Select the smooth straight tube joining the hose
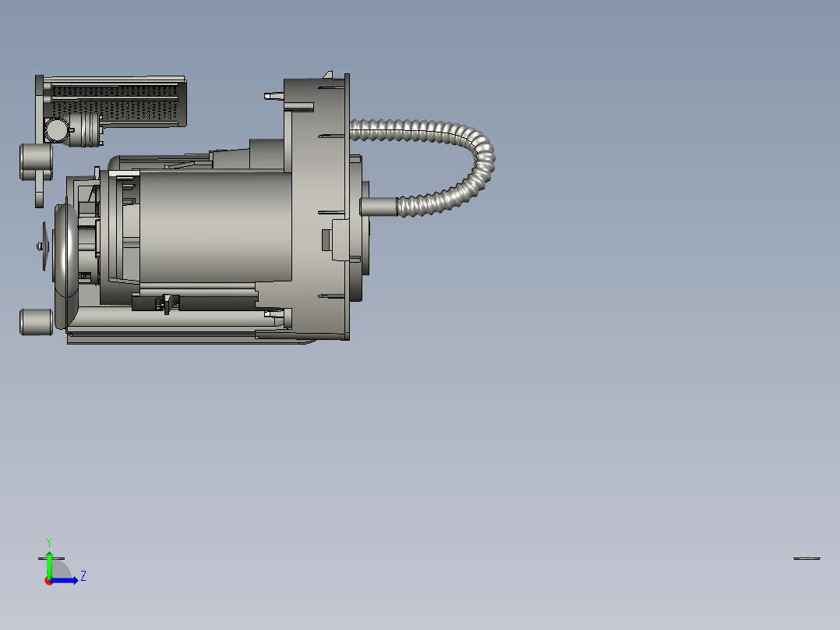 (x=379, y=207)
